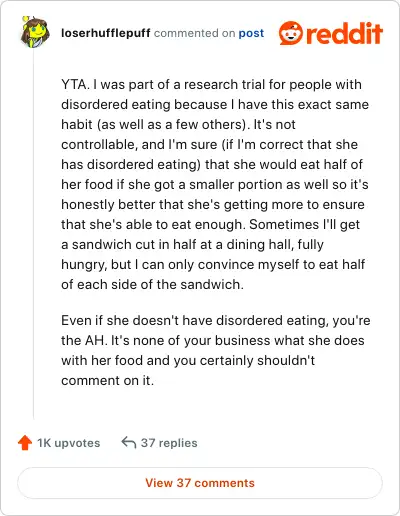Click the reply arrow icon
This screenshot has width=400, height=516.
point(129,443)
